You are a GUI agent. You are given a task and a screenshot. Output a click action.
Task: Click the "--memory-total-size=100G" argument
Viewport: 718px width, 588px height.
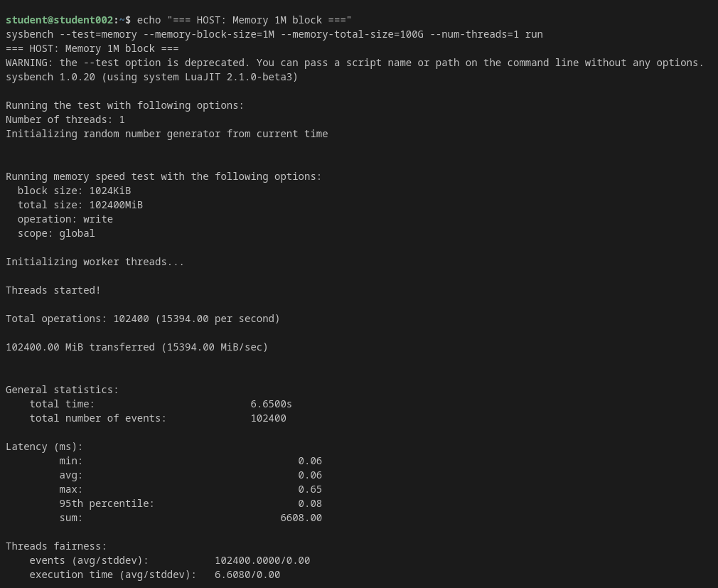tap(352, 34)
